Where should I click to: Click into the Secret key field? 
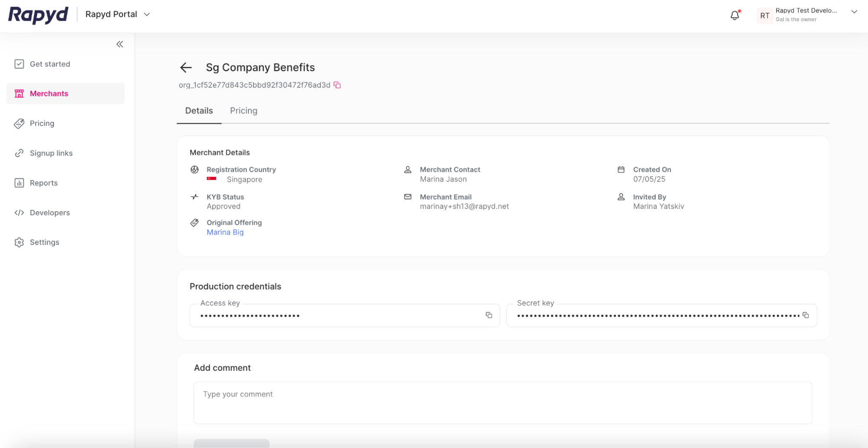click(x=662, y=315)
